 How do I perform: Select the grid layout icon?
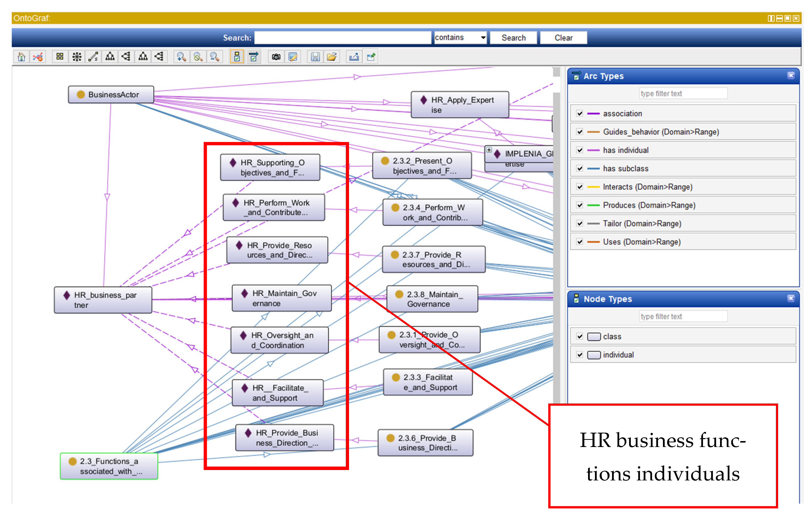coord(60,57)
